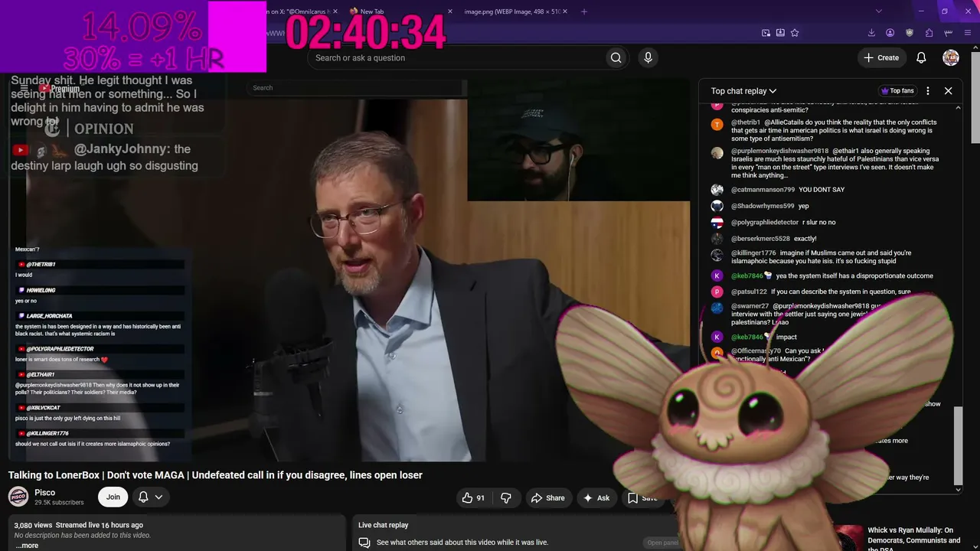Like the video with thumbs up

473,497
